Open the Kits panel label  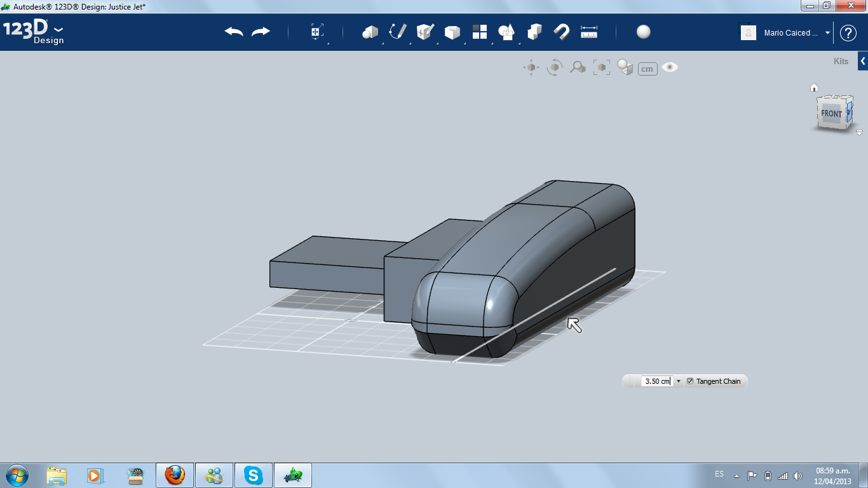coord(841,62)
